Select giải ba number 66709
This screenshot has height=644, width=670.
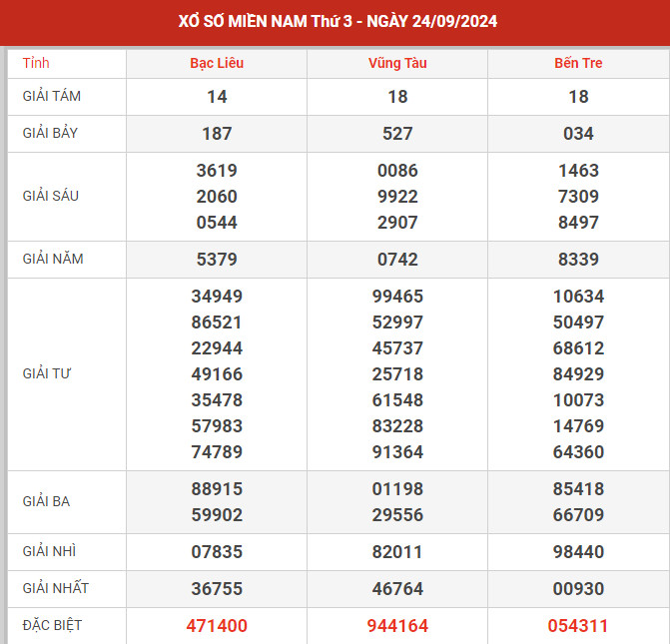[578, 514]
